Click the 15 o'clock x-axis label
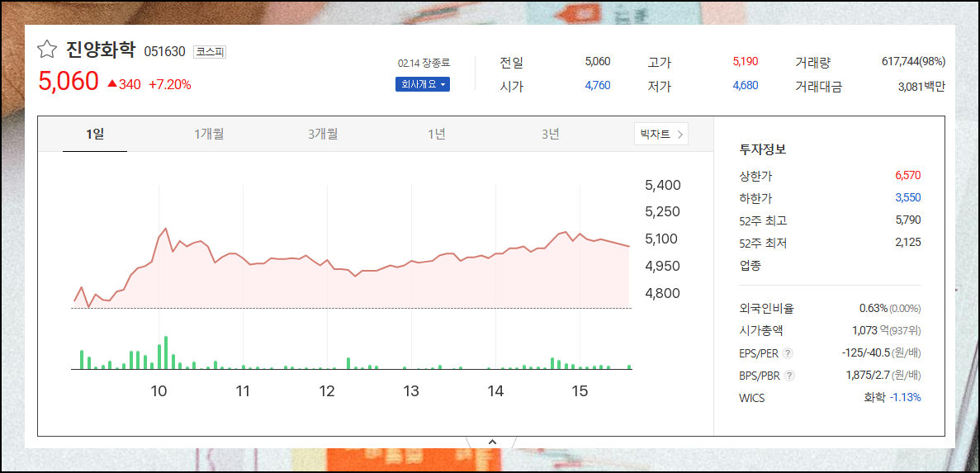This screenshot has width=980, height=473. 580,392
